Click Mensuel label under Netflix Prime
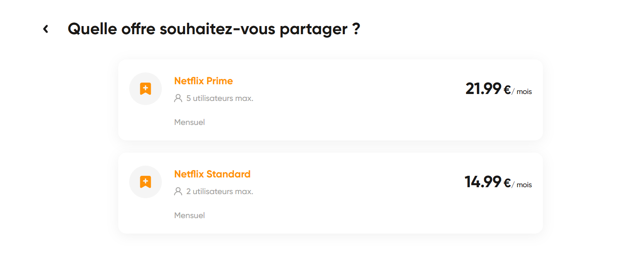The height and width of the screenshot is (258, 644). [190, 122]
